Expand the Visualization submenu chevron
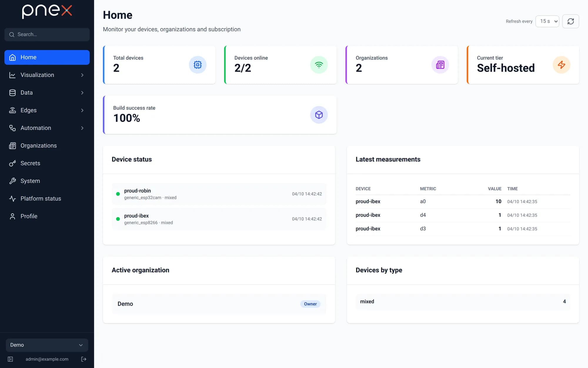The height and width of the screenshot is (368, 588). [x=82, y=75]
